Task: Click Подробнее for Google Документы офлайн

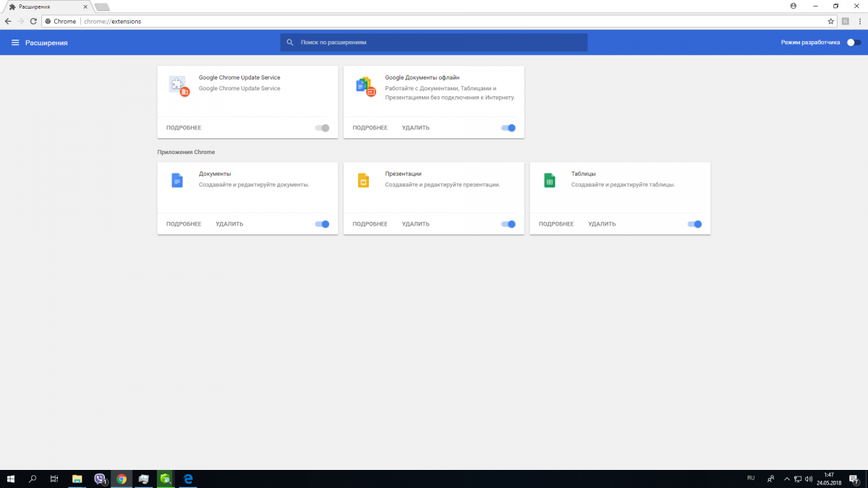Action: pos(370,128)
